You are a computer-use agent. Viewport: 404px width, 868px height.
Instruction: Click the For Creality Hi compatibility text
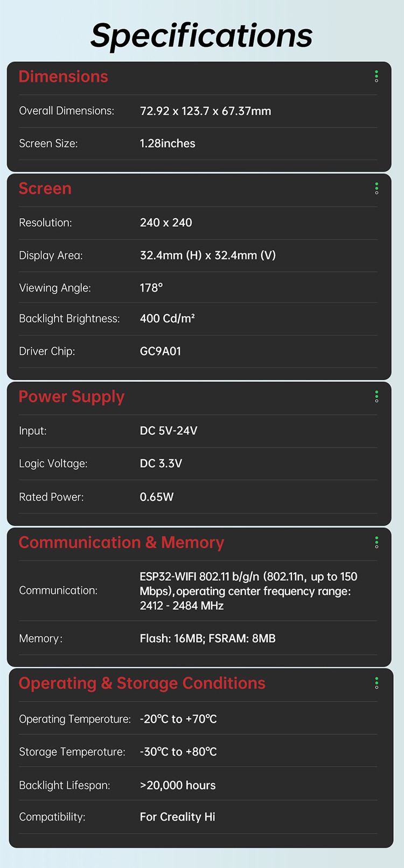coord(177,817)
